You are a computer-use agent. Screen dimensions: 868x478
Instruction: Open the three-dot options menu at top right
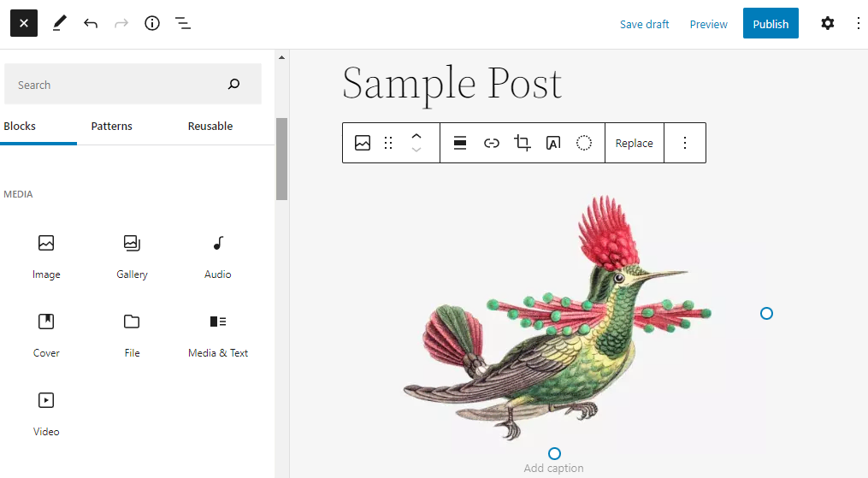coord(858,24)
